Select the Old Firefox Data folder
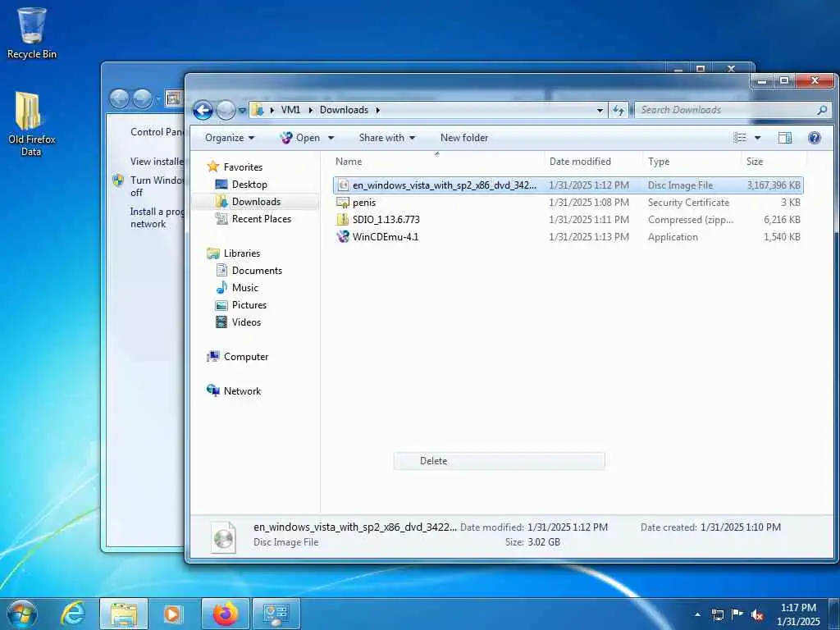Screen dimensions: 840x630 coord(32,124)
